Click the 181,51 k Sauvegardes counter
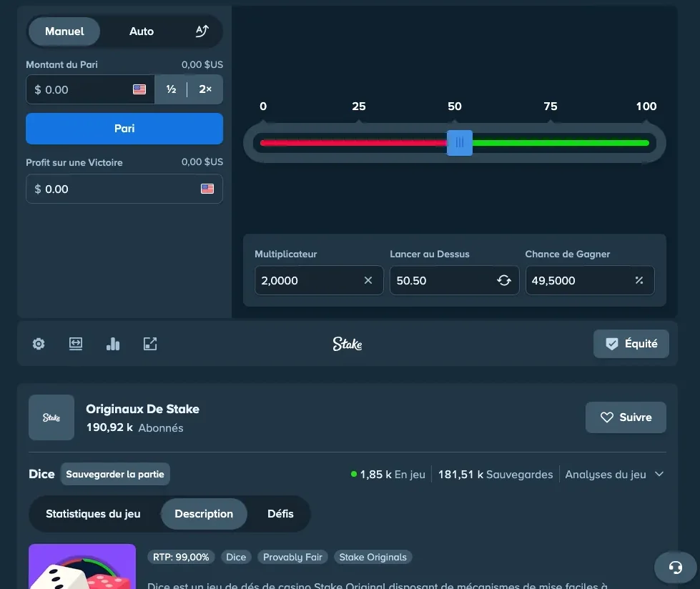 pyautogui.click(x=495, y=475)
